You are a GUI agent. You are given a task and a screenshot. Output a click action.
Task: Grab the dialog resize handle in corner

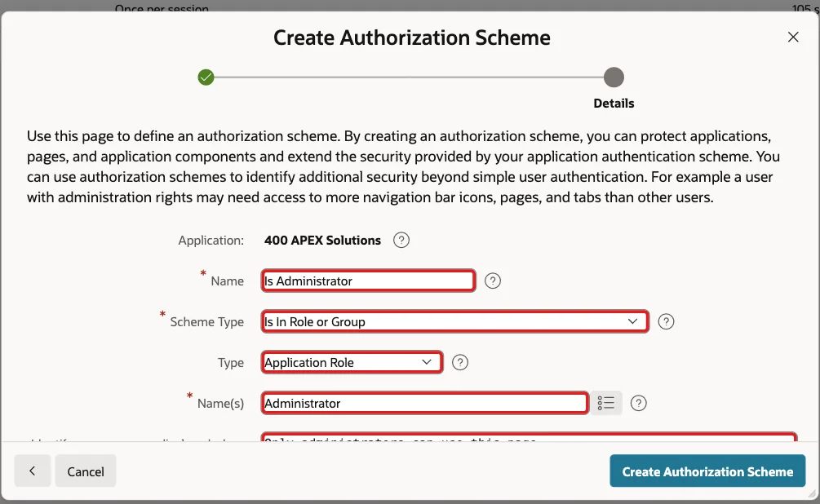[812, 494]
